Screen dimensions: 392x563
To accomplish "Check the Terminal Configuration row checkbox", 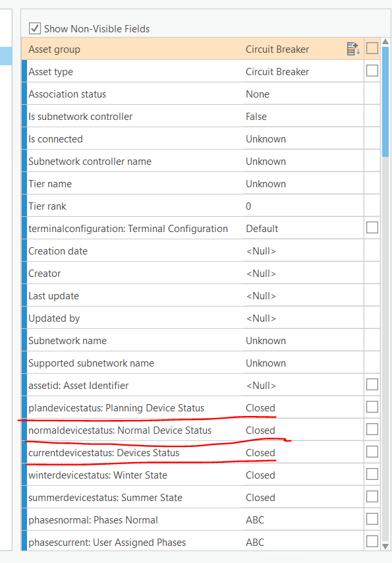I will pyautogui.click(x=372, y=227).
